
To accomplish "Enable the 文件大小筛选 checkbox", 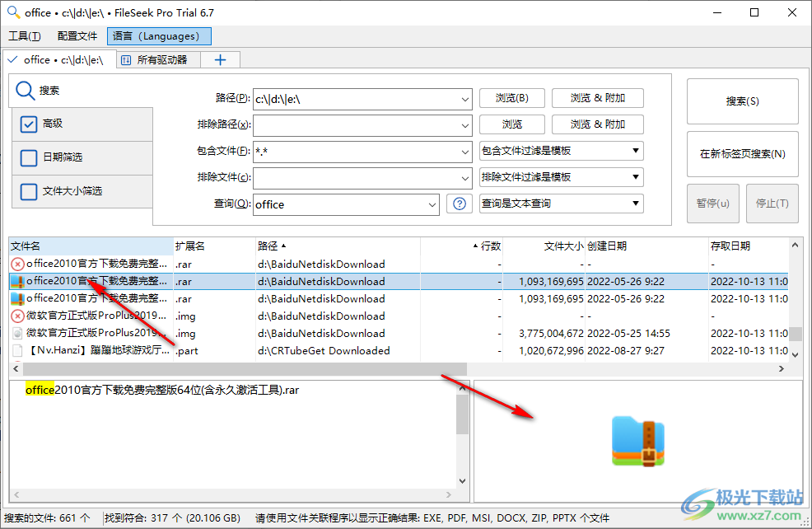I will pos(29,192).
